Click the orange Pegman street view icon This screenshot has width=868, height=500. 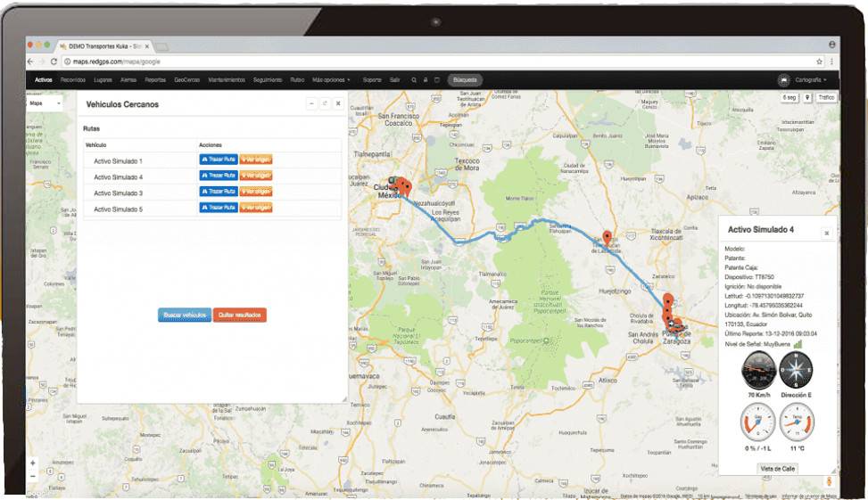tap(829, 482)
